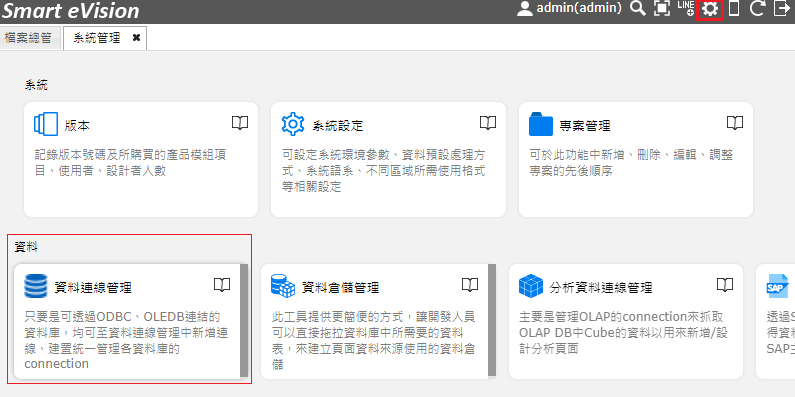
Task: Click the 系統設定 gear icon
Action: (x=293, y=125)
